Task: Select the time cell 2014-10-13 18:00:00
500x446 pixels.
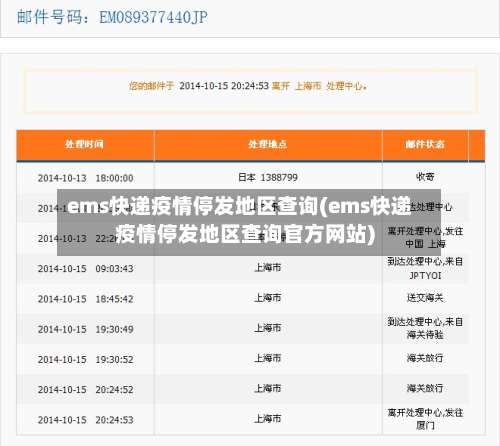Action: click(x=86, y=178)
